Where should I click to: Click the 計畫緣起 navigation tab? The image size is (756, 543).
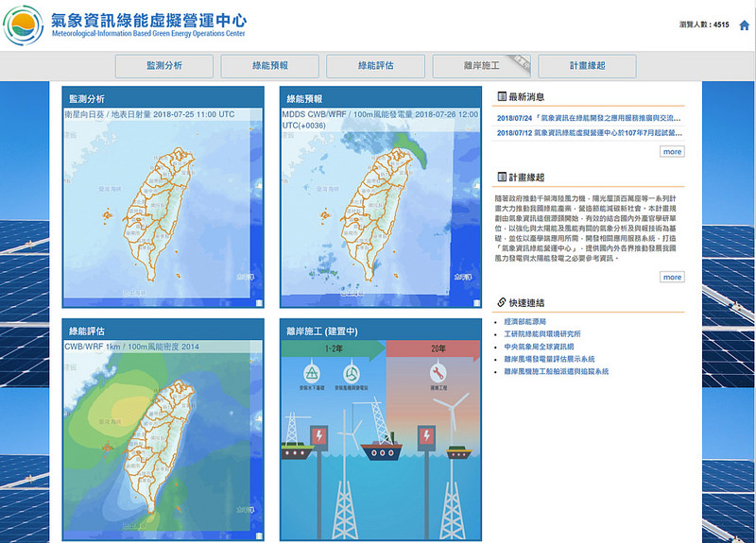coord(587,66)
